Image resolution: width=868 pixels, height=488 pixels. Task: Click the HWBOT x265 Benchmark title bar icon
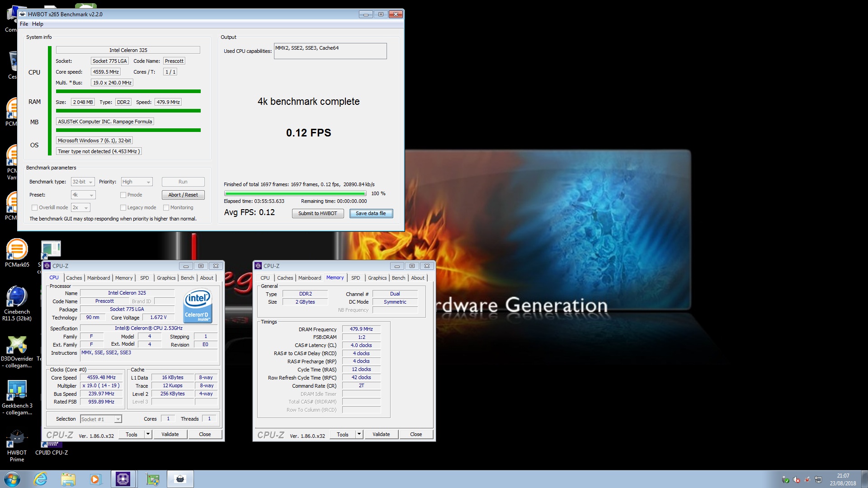[x=23, y=14]
